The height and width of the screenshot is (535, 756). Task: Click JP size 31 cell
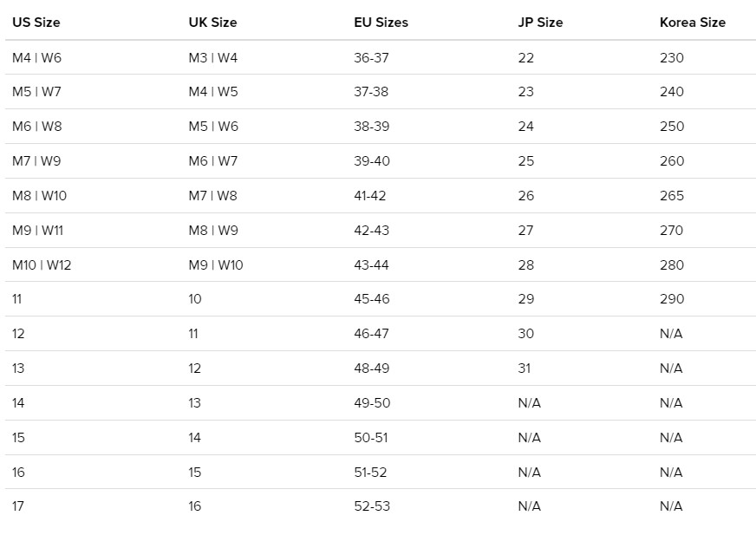coord(525,369)
